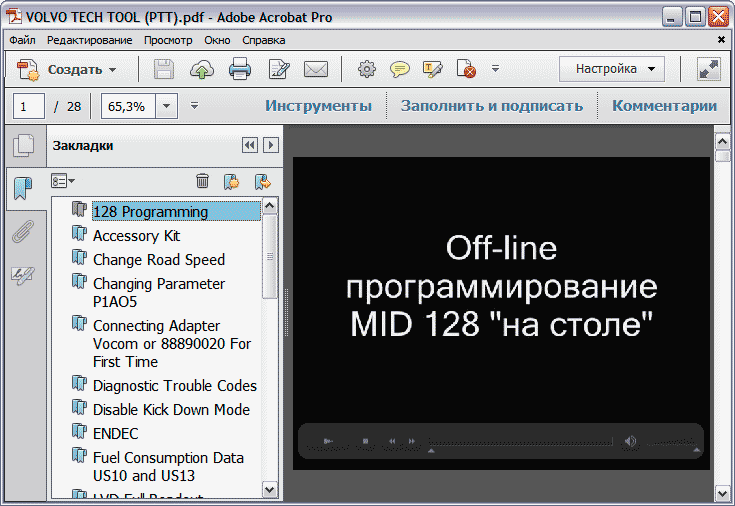Click the Create PDF icon
Image resolution: width=735 pixels, height=506 pixels.
click(28, 69)
